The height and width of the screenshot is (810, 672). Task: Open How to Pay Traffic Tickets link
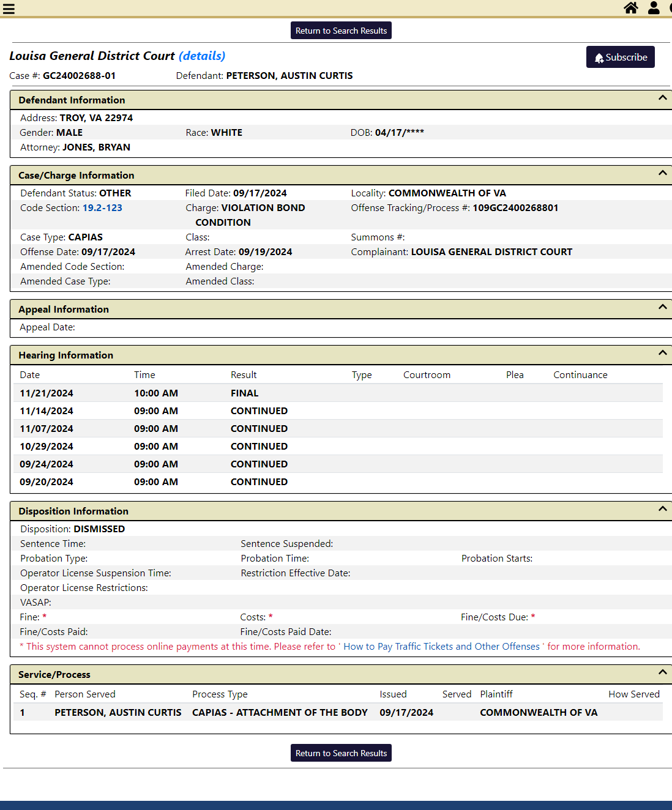click(441, 647)
